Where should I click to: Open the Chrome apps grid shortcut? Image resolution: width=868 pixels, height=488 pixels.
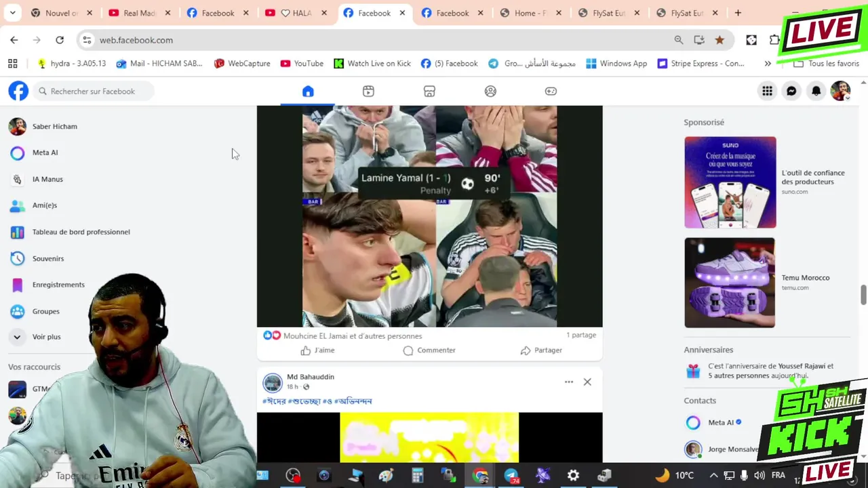point(12,63)
